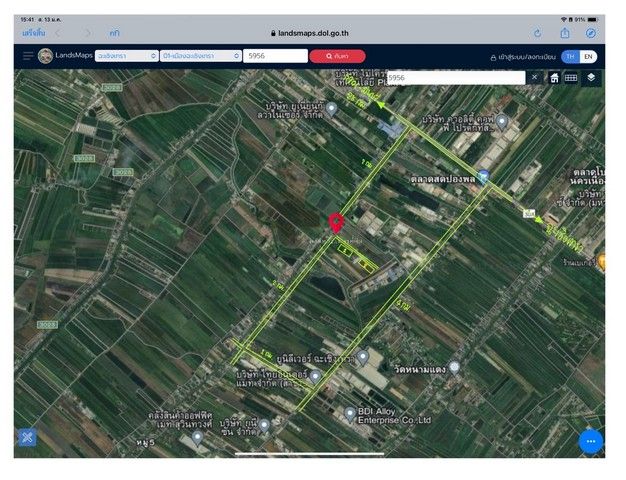Click the red parcel location pin
The image size is (626, 480).
coord(337,223)
